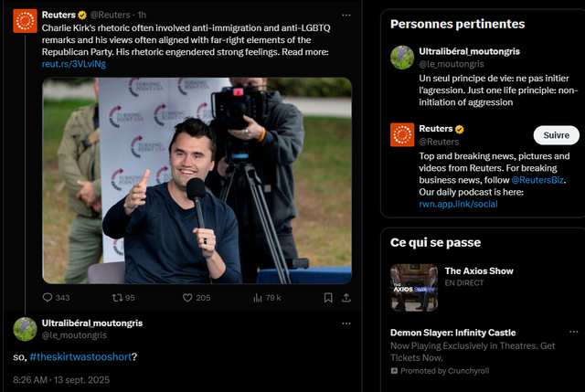This screenshot has width=585, height=392.
Task: Follow Reuters with the Suivre button
Action: click(x=556, y=135)
